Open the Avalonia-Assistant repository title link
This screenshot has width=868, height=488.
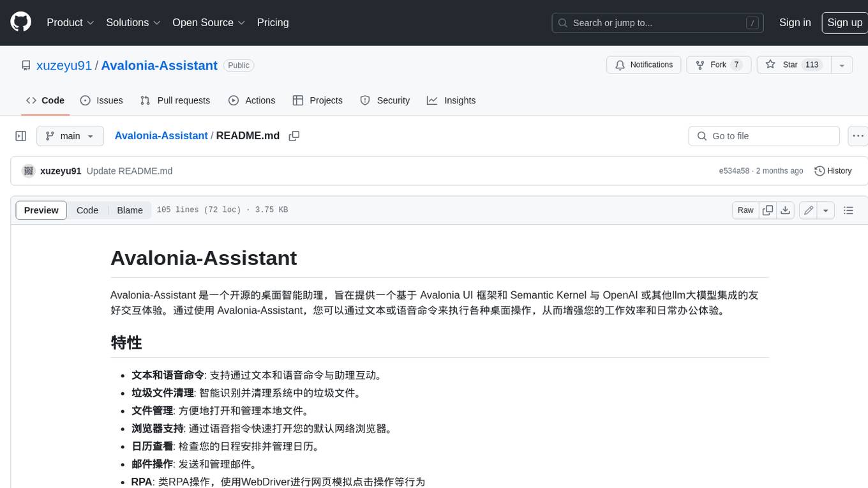coord(159,65)
